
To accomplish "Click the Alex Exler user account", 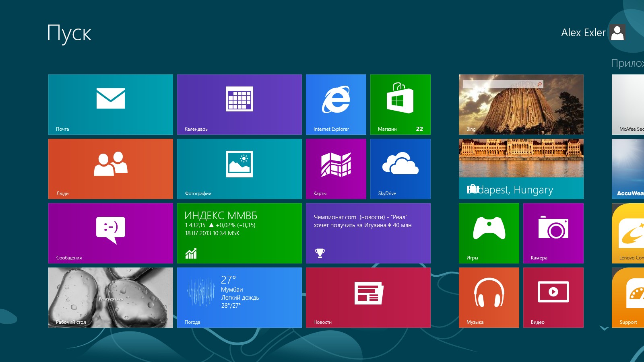I will (x=593, y=33).
